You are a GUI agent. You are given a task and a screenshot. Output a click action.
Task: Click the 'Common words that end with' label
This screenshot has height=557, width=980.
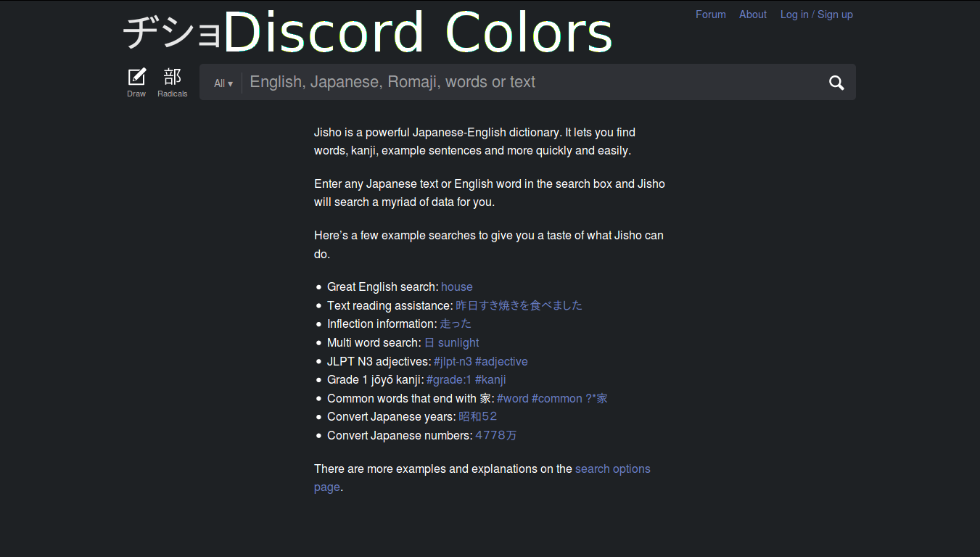coord(411,398)
